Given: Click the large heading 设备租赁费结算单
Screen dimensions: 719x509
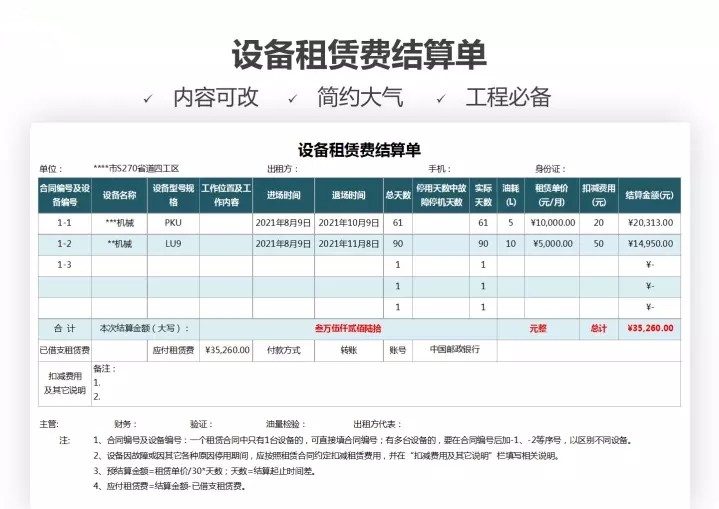Looking at the screenshot, I should (359, 55).
